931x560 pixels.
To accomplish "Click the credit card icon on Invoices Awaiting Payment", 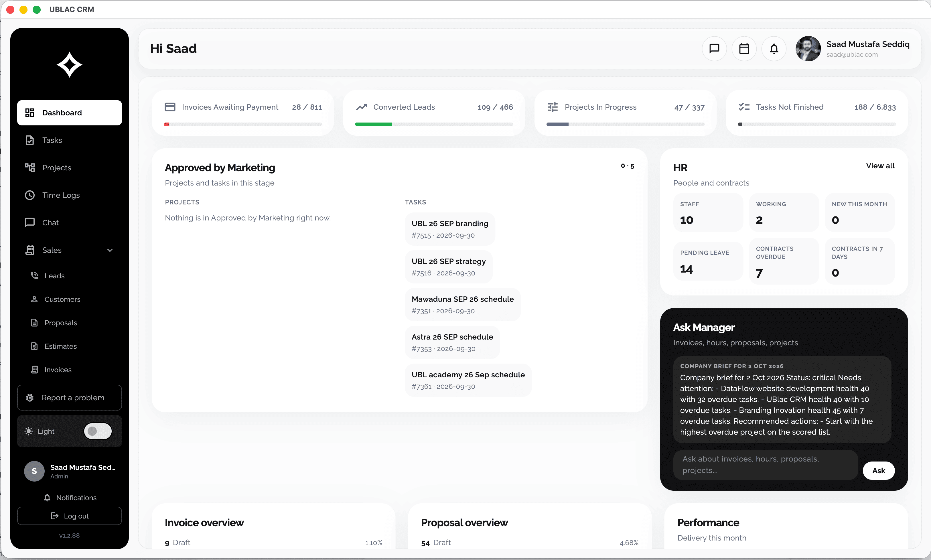I will (170, 107).
